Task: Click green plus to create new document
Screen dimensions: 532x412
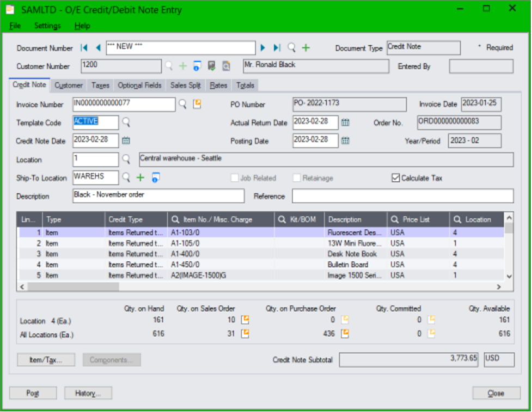Action: click(305, 48)
